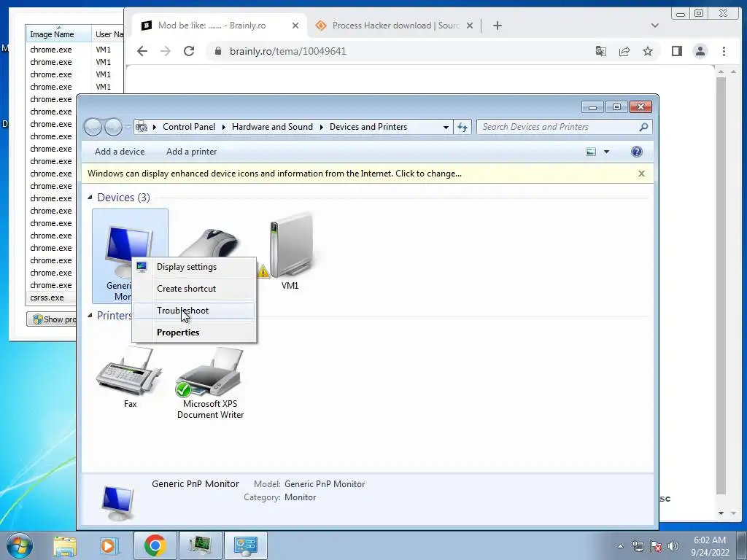Switch to the Brainly.ro Chrome tab

[217, 26]
